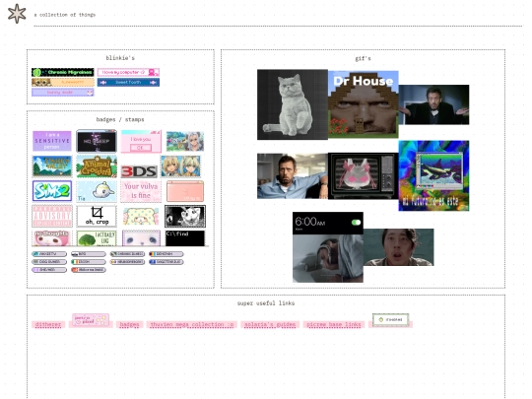Click the 'no thoughts' My Melody stamp
The height and width of the screenshot is (399, 532).
pyautogui.click(x=52, y=237)
